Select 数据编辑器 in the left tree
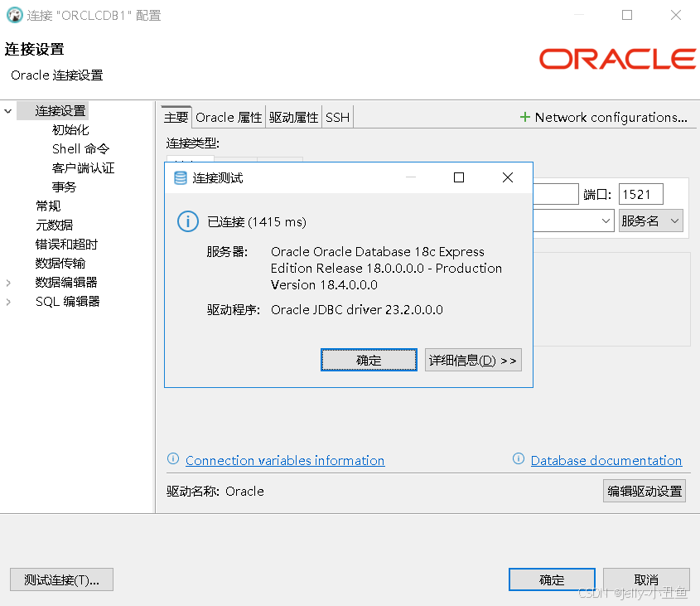This screenshot has height=606, width=700. coord(66,283)
